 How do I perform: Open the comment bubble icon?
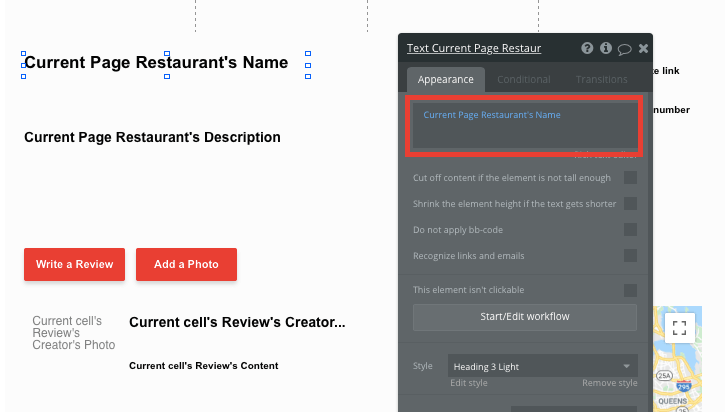(x=624, y=49)
